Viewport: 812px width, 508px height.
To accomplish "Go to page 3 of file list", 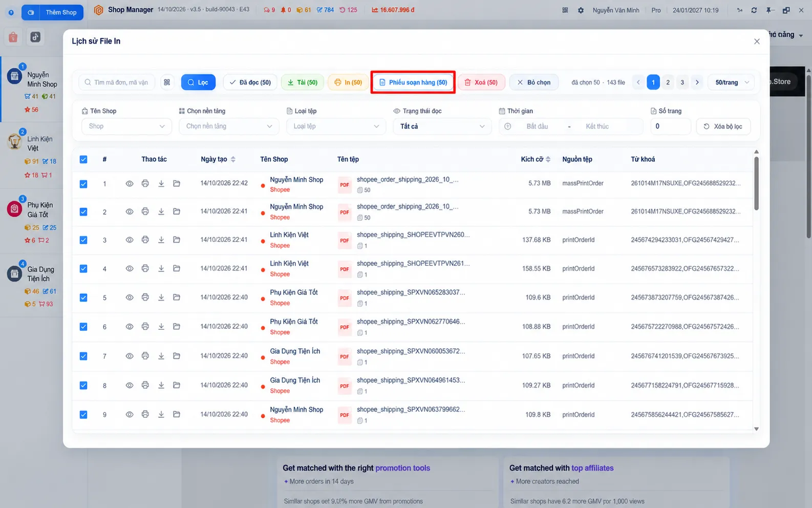I will (x=682, y=82).
